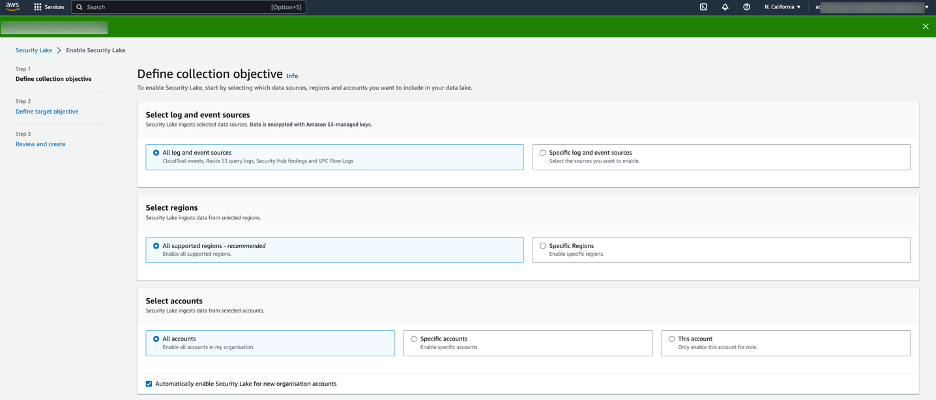Click the AWS logo home icon
This screenshot has height=400, width=936.
click(13, 7)
